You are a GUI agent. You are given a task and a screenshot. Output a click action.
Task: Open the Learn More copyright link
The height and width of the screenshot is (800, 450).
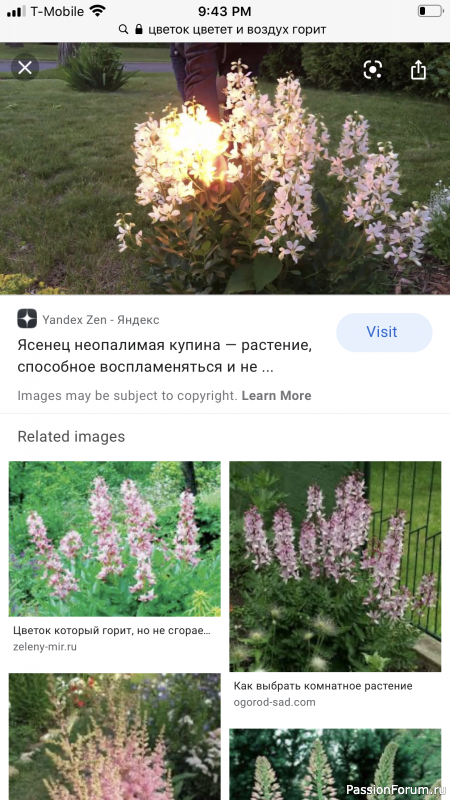click(276, 395)
